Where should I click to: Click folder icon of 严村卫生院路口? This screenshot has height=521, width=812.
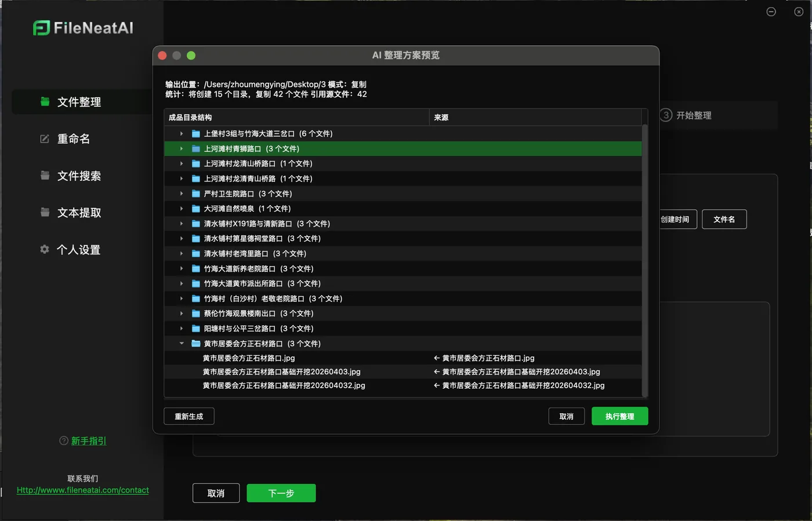196,194
